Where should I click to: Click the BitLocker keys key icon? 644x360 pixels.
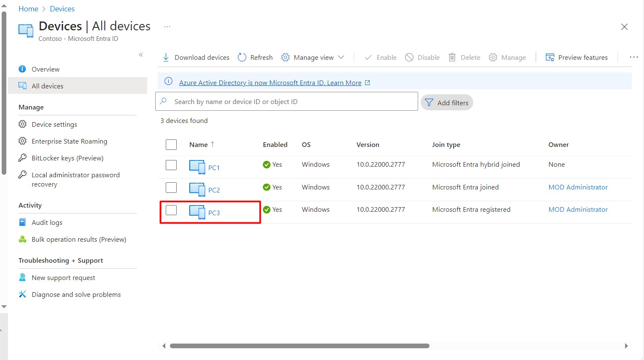click(22, 158)
